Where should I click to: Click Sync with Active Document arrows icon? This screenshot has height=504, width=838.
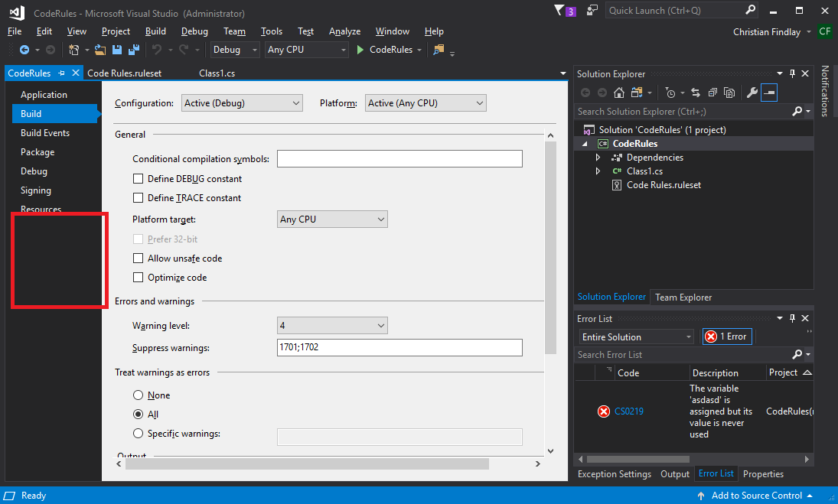(696, 93)
